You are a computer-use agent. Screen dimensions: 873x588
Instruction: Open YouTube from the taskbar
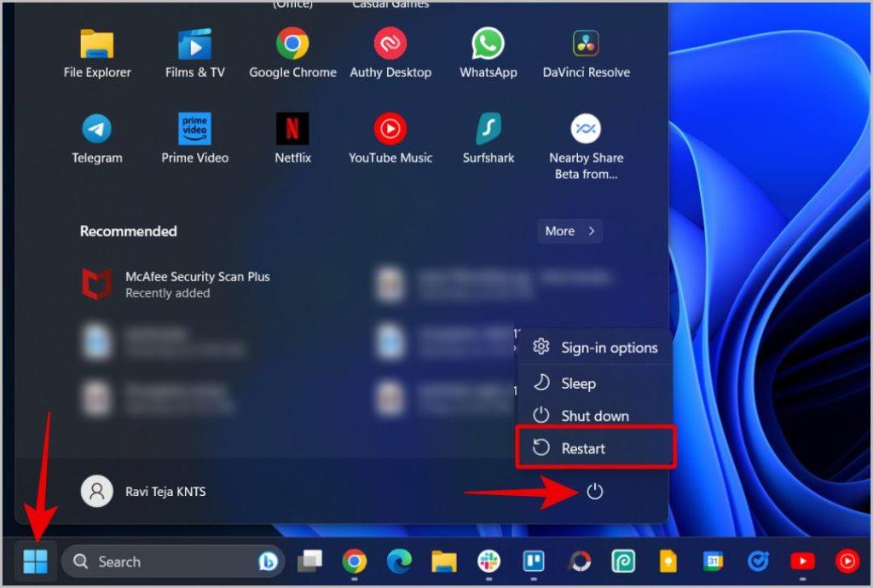[x=802, y=562]
